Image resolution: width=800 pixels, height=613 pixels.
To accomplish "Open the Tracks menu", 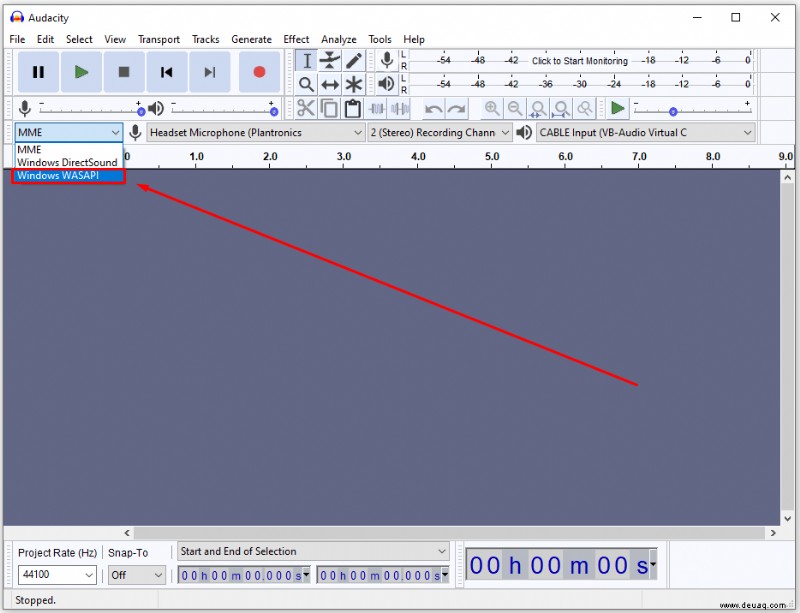I will point(206,39).
